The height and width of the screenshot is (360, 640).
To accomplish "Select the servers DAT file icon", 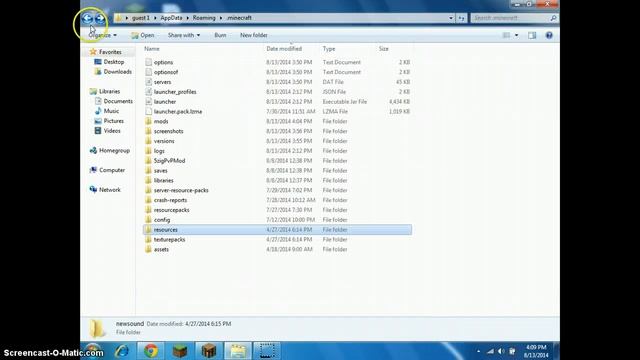I will (x=149, y=82).
